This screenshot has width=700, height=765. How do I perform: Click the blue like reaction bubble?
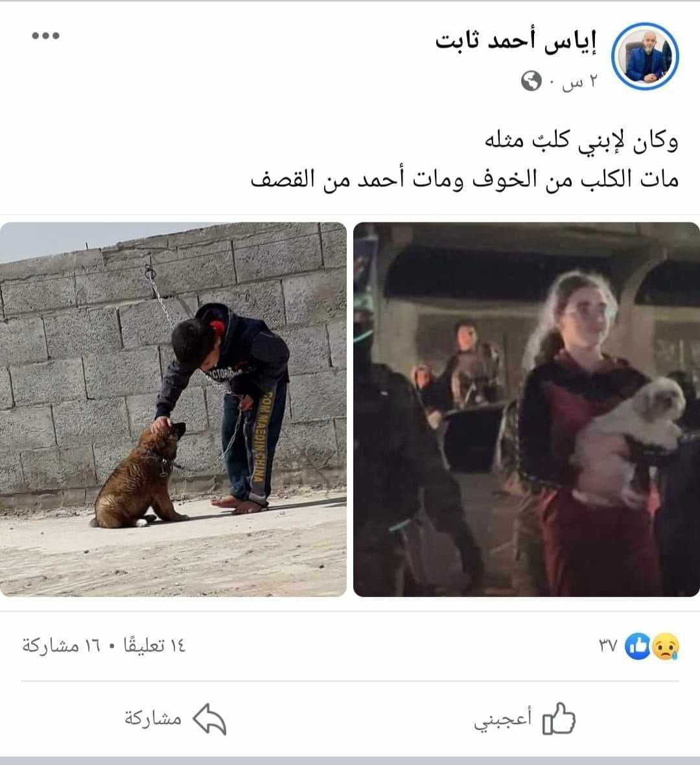coord(638,646)
